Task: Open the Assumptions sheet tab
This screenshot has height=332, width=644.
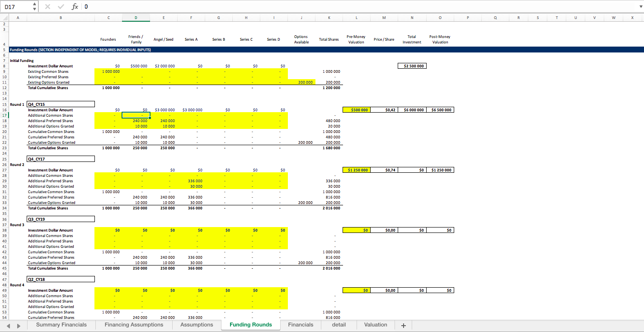Action: [197, 325]
